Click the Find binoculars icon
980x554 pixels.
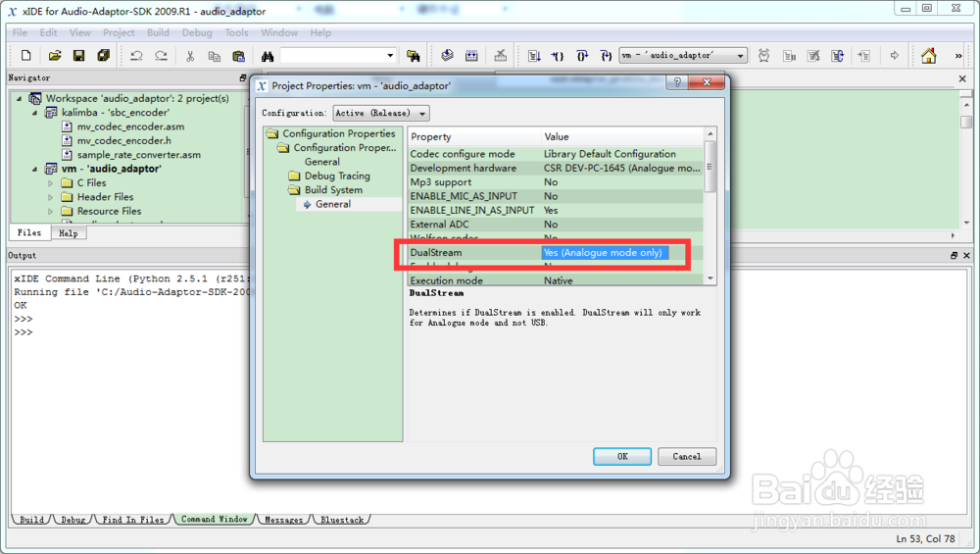tap(268, 56)
